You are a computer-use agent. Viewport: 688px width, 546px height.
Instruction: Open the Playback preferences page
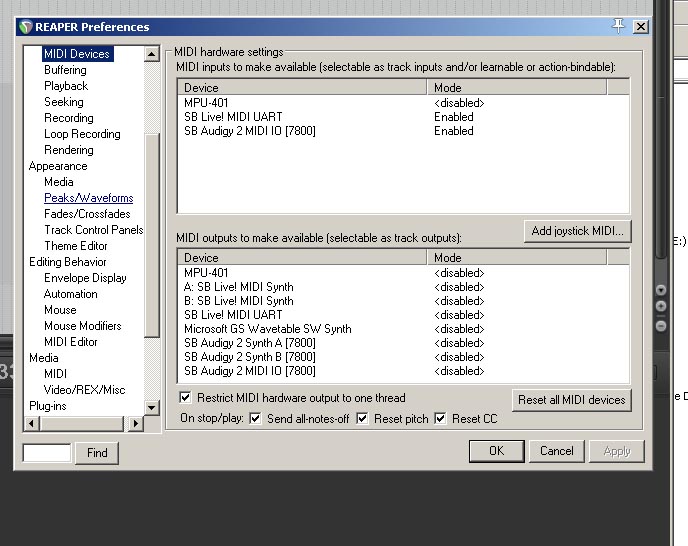pyautogui.click(x=66, y=86)
